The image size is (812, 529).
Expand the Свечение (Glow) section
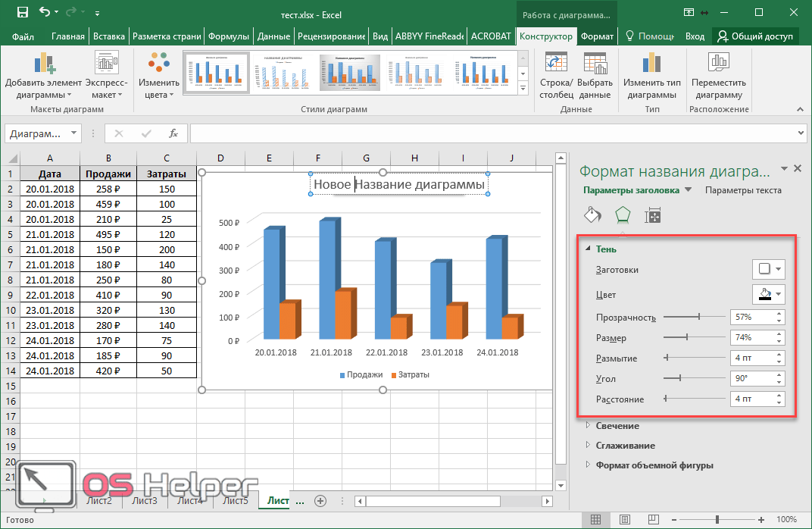pos(587,426)
